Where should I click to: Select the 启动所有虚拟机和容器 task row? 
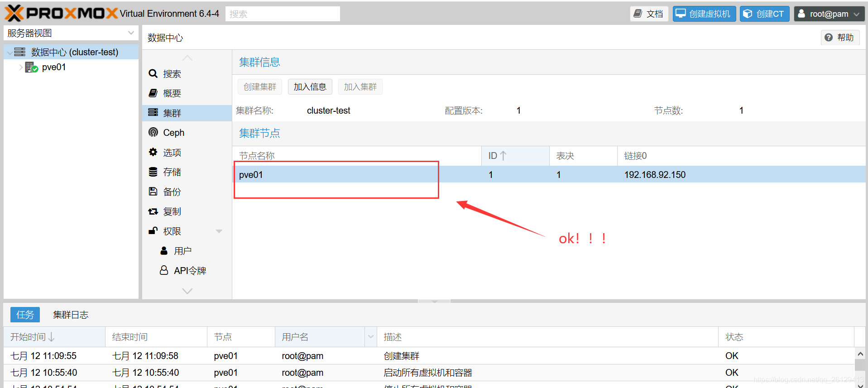click(429, 373)
